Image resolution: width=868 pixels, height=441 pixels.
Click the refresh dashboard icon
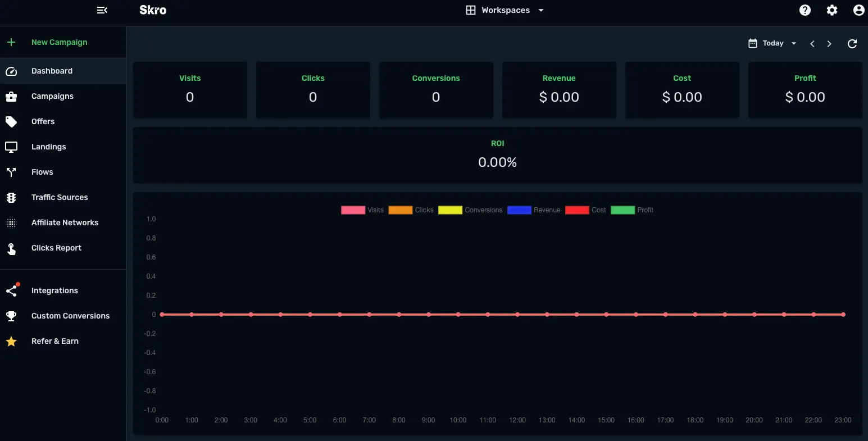[852, 44]
